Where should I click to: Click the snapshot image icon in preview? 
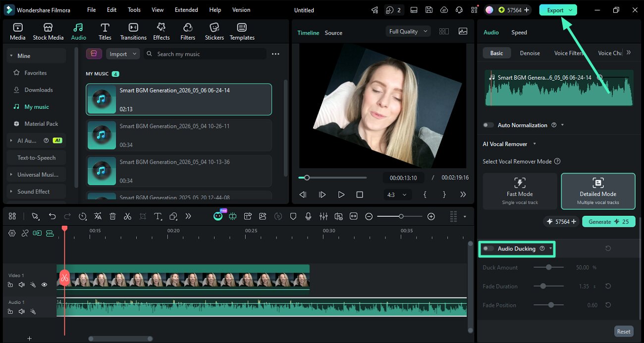click(x=463, y=31)
